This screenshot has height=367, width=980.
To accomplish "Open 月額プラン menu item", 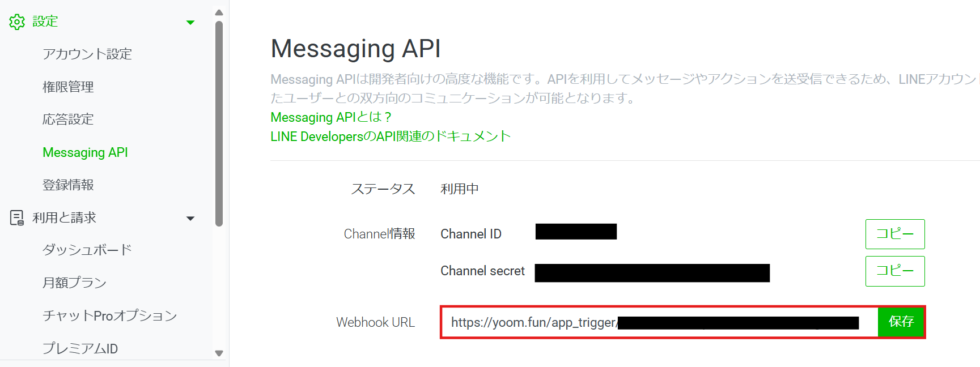I will coord(74,283).
